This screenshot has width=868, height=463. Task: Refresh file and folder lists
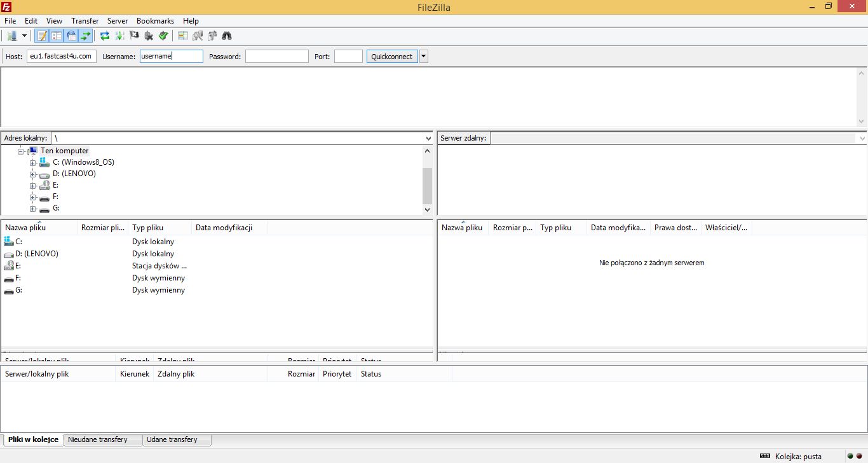(105, 36)
